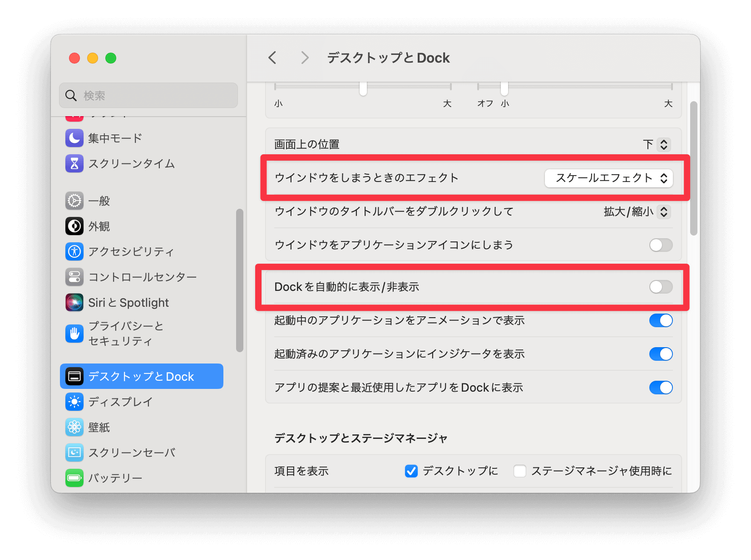Click the 検索 search field
The image size is (751, 560).
(148, 95)
